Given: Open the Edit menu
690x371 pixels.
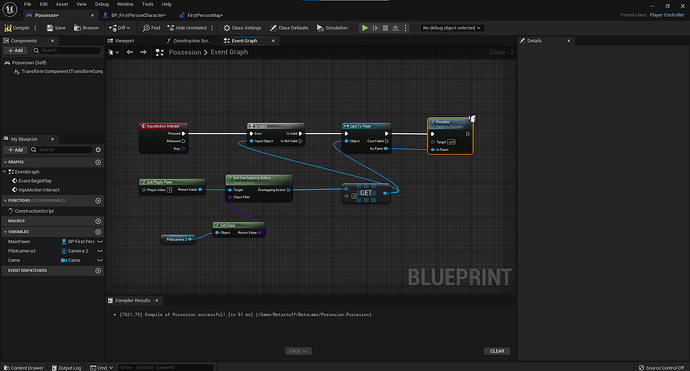Looking at the screenshot, I should pos(44,4).
